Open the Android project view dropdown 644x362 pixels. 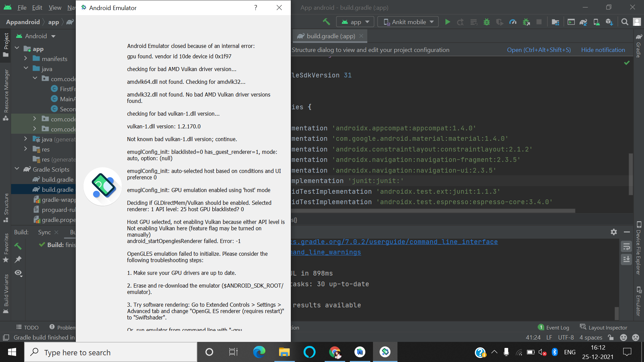(x=36, y=36)
